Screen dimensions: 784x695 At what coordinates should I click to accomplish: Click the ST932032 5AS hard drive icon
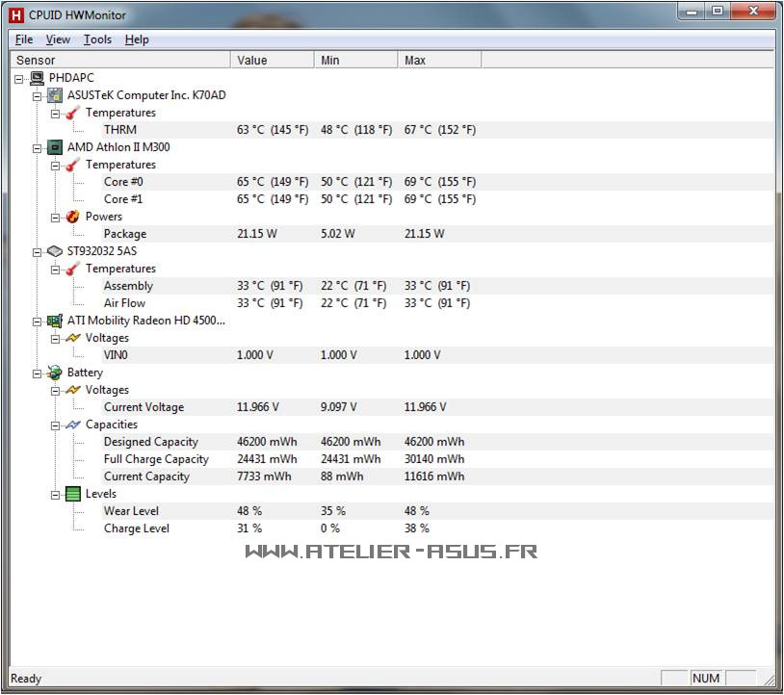coord(55,251)
